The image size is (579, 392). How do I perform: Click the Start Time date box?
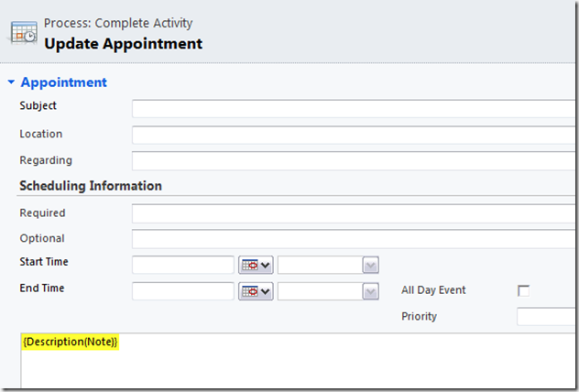coord(183,265)
